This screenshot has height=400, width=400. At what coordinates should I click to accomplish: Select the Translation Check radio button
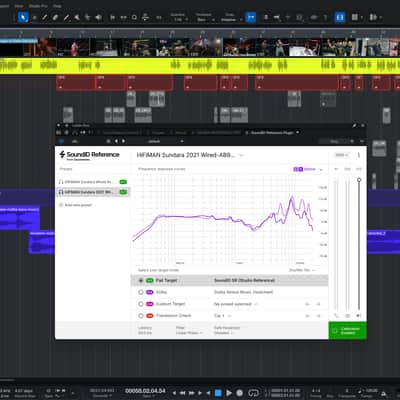141,316
